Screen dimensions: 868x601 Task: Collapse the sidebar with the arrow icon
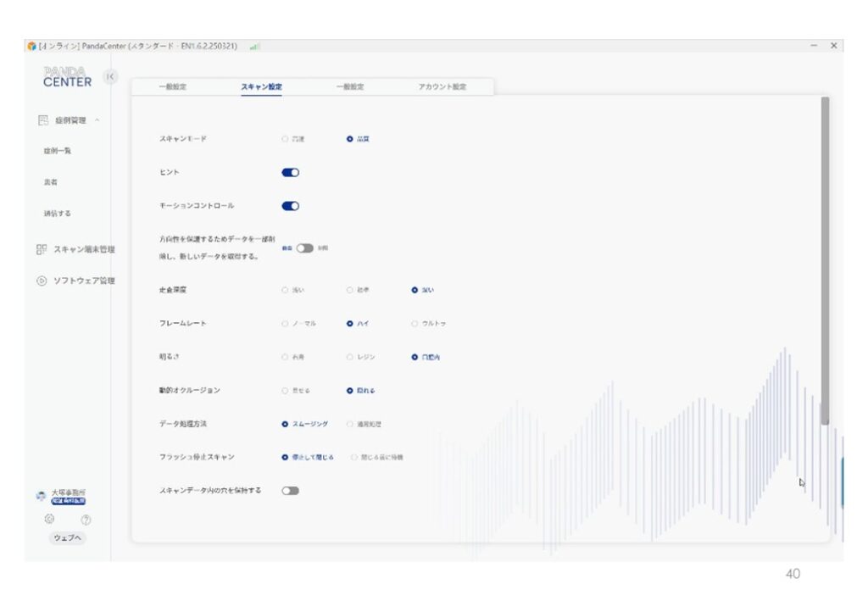(110, 77)
